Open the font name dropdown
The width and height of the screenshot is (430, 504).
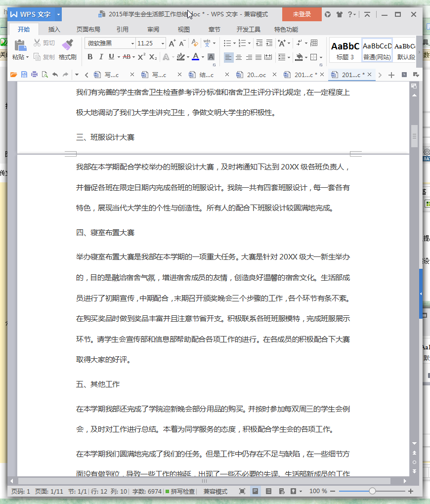(x=132, y=43)
